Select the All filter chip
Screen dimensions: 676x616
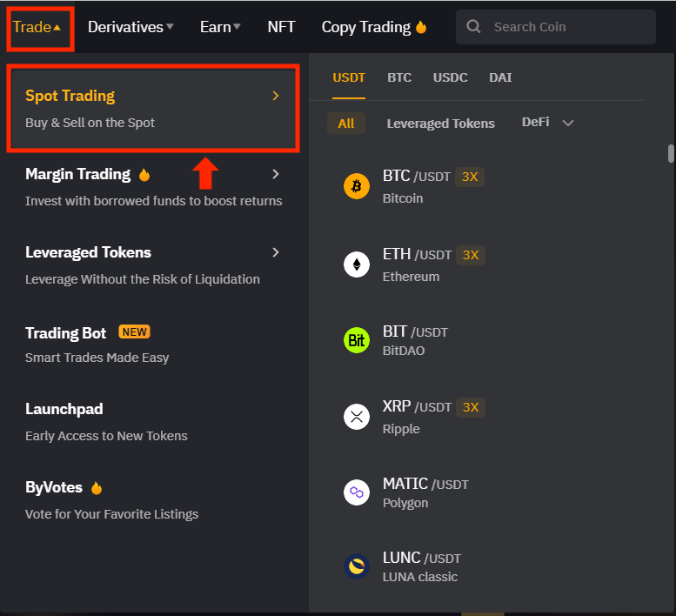tap(346, 124)
